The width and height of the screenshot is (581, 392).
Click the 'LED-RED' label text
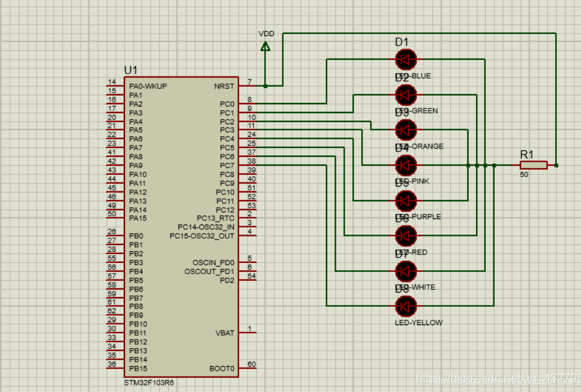click(x=411, y=252)
